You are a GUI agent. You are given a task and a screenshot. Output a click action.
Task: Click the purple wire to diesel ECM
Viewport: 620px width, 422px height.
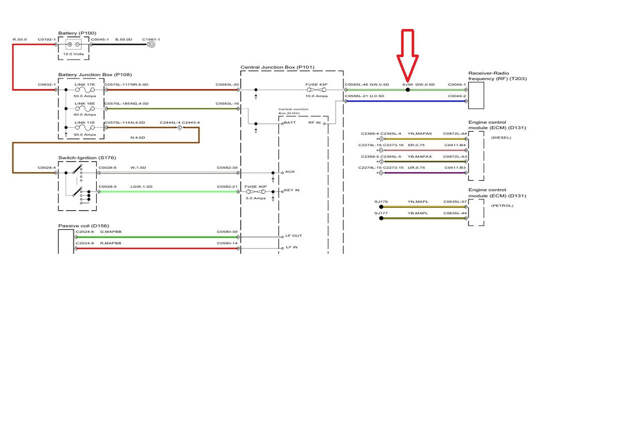(424, 173)
